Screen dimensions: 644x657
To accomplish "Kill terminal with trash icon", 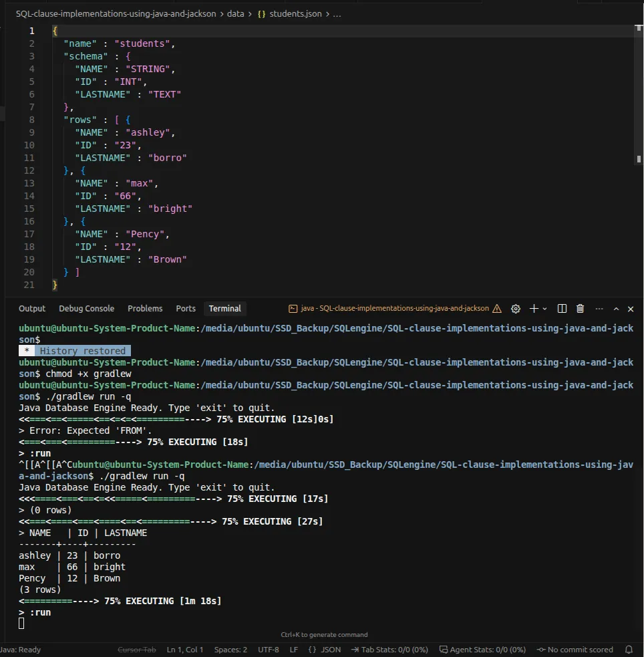I will pyautogui.click(x=580, y=309).
